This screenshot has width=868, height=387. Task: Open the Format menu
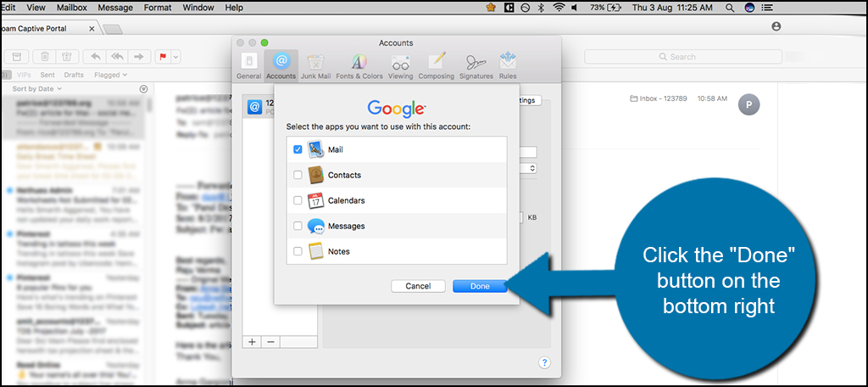click(x=158, y=8)
